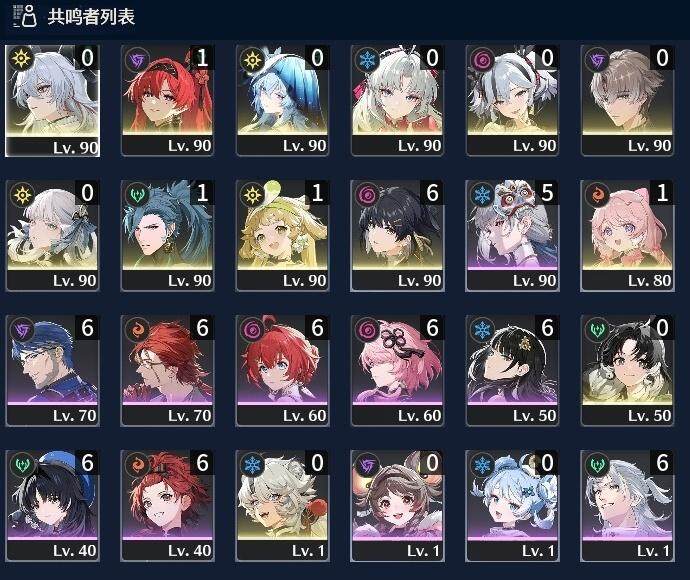The width and height of the screenshot is (690, 580).
Task: Open the lion-mask Glacio character with sequence 5
Action: pyautogui.click(x=513, y=235)
